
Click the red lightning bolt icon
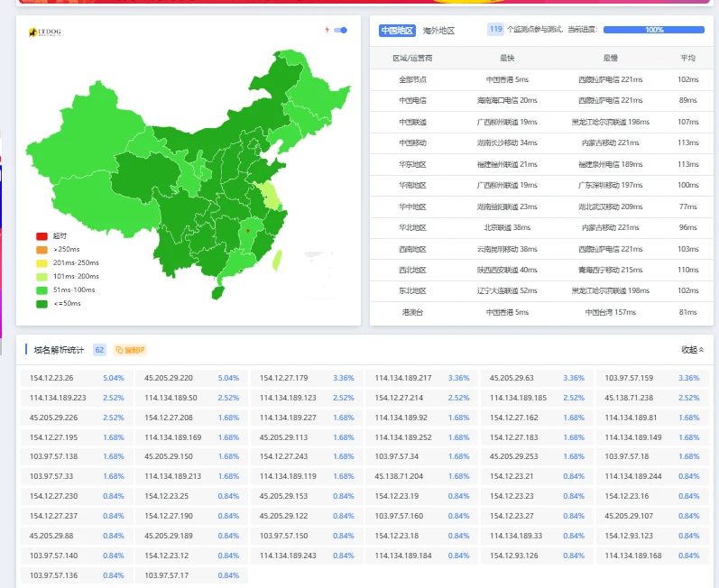tap(327, 30)
